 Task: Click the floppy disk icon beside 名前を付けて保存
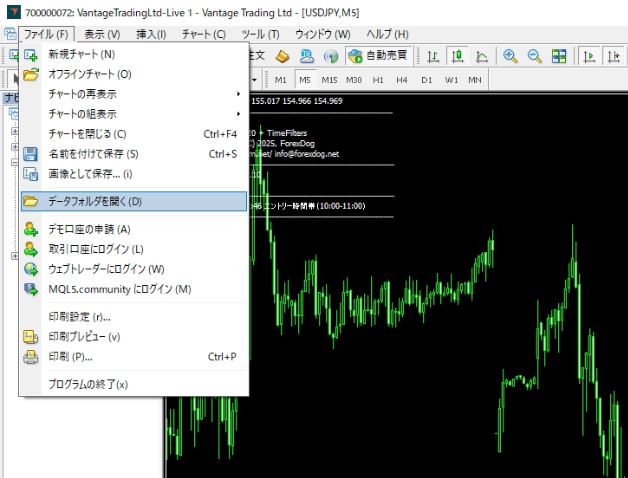tap(30, 154)
